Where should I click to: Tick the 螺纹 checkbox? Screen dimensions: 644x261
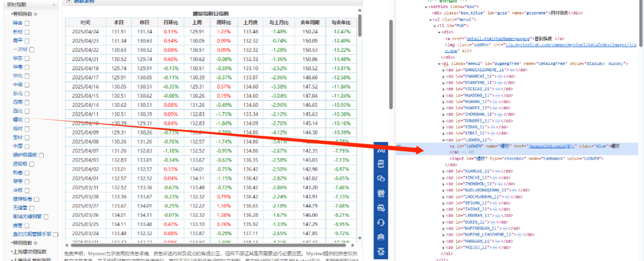[x=27, y=120]
